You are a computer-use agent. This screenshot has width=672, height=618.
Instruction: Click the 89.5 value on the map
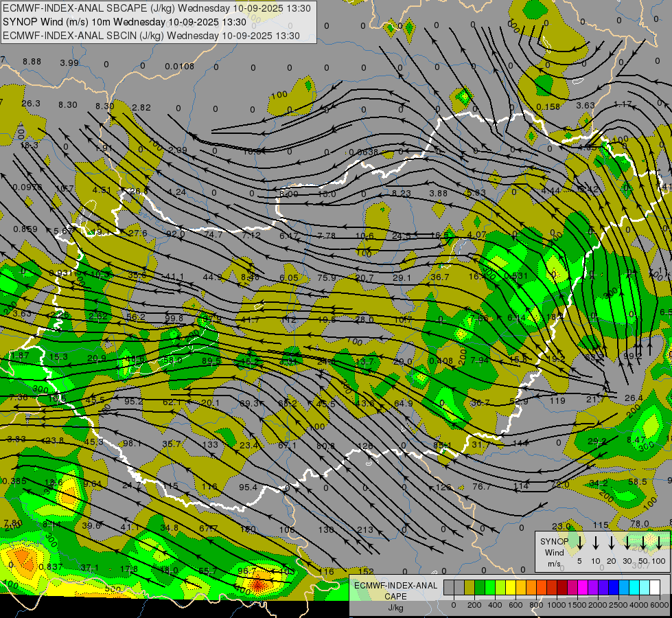click(x=211, y=361)
